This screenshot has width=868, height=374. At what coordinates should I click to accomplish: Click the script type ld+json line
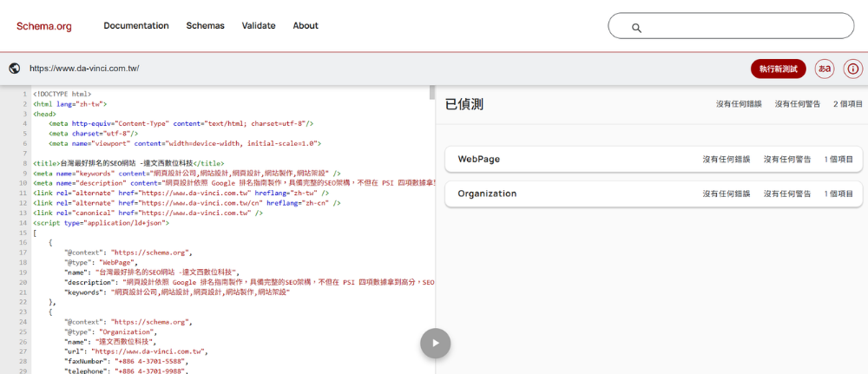point(102,223)
